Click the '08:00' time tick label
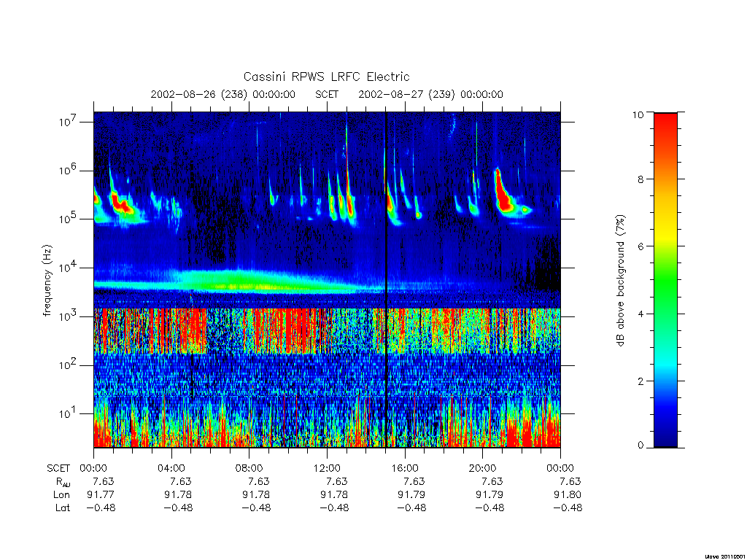The width and height of the screenshot is (747, 560). (249, 468)
